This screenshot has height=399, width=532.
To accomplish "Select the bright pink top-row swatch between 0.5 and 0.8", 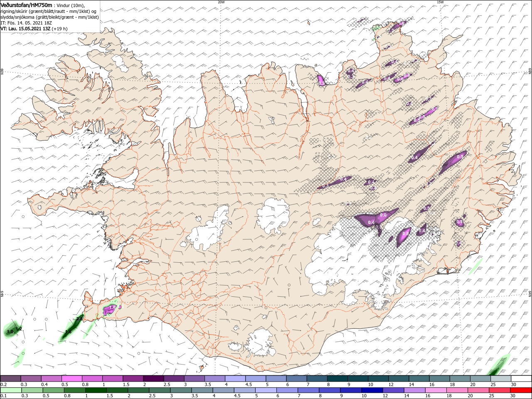I will pos(71,378).
